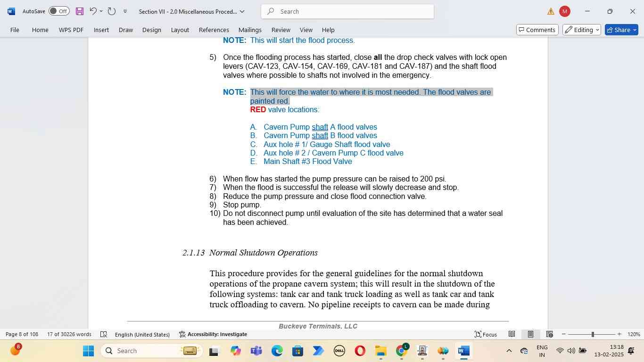This screenshot has height=362, width=644.
Task: Open Task View on taskbar
Action: [214, 351]
